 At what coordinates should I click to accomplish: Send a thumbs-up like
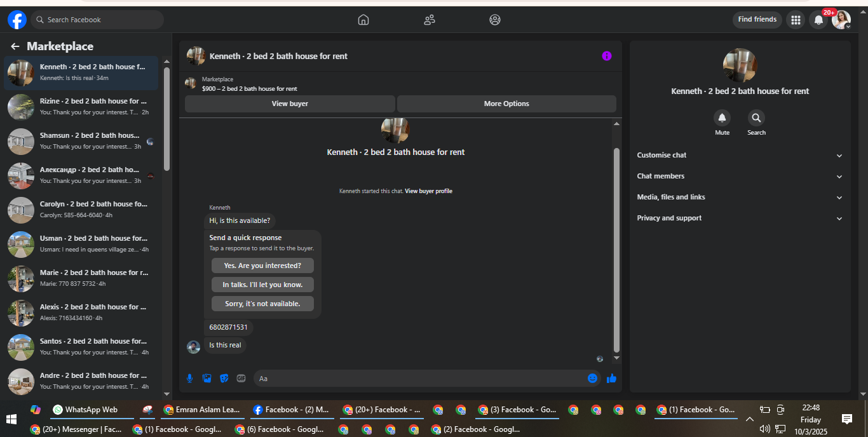(x=611, y=379)
